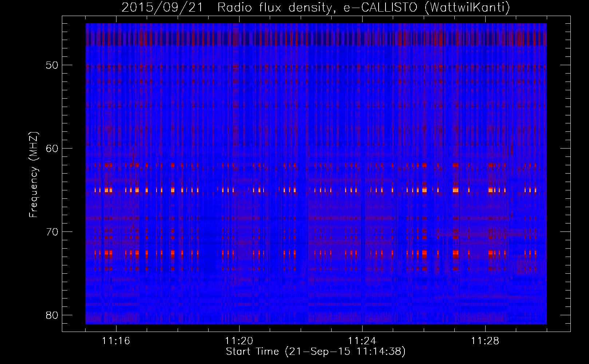Click the 11:24 time tick label
589x364 pixels.
point(362,341)
